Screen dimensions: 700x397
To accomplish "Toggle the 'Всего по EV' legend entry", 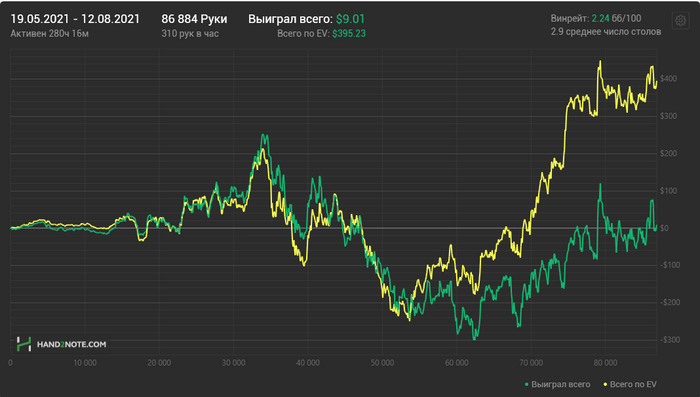I will click(630, 384).
